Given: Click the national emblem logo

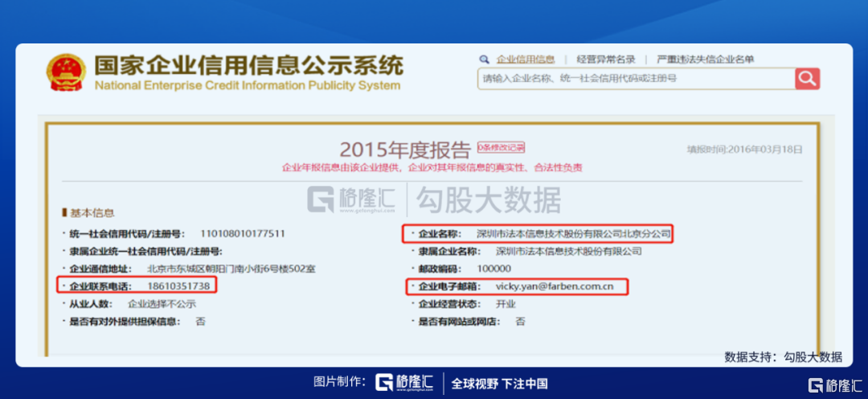Looking at the screenshot, I should (67, 74).
